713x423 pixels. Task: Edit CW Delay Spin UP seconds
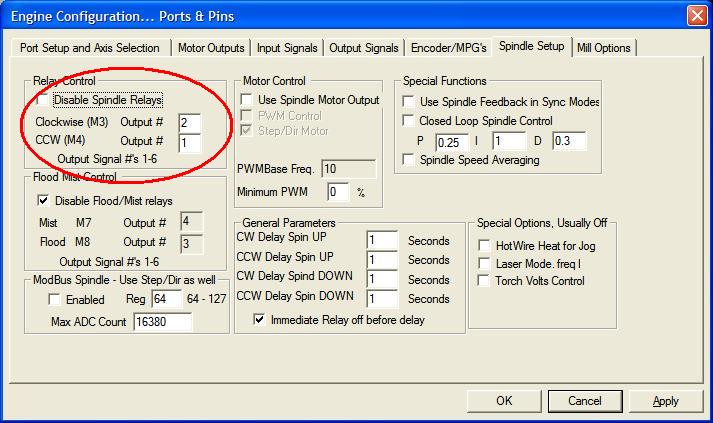382,240
